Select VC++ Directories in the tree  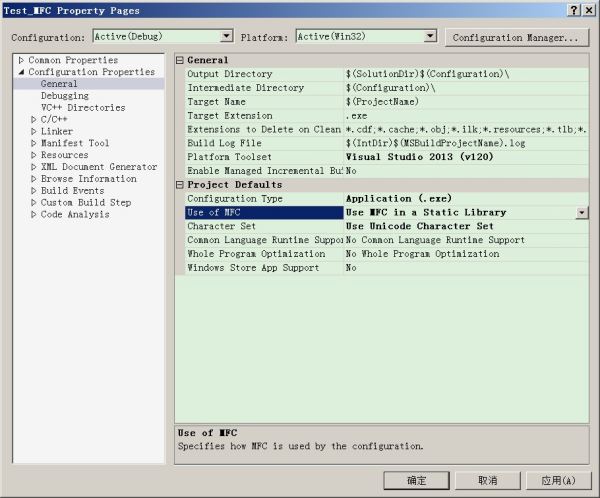[83, 108]
